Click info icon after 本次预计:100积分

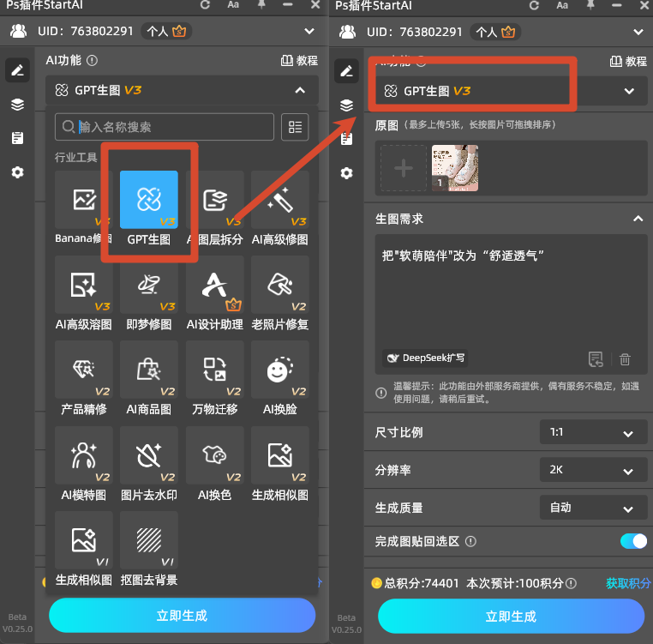(x=571, y=583)
